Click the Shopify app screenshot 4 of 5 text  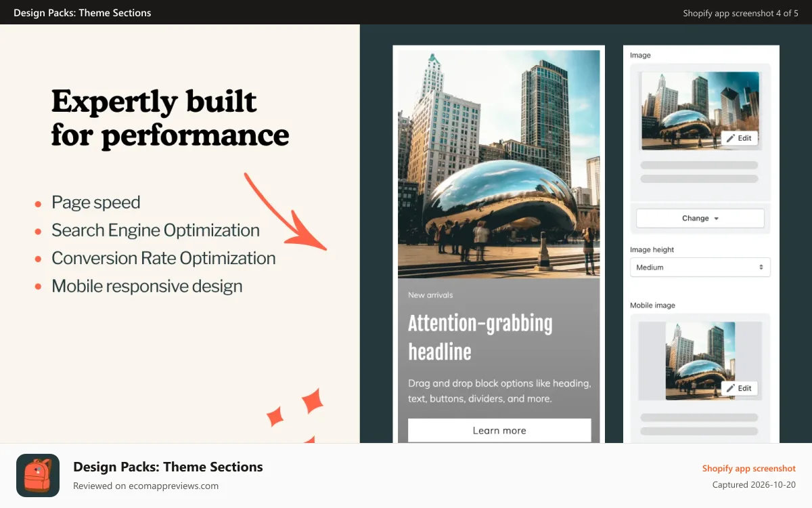pos(740,13)
